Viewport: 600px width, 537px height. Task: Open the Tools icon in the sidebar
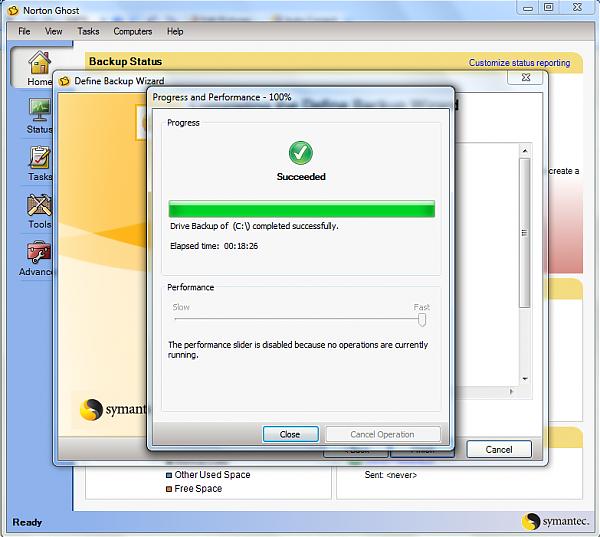point(39,205)
